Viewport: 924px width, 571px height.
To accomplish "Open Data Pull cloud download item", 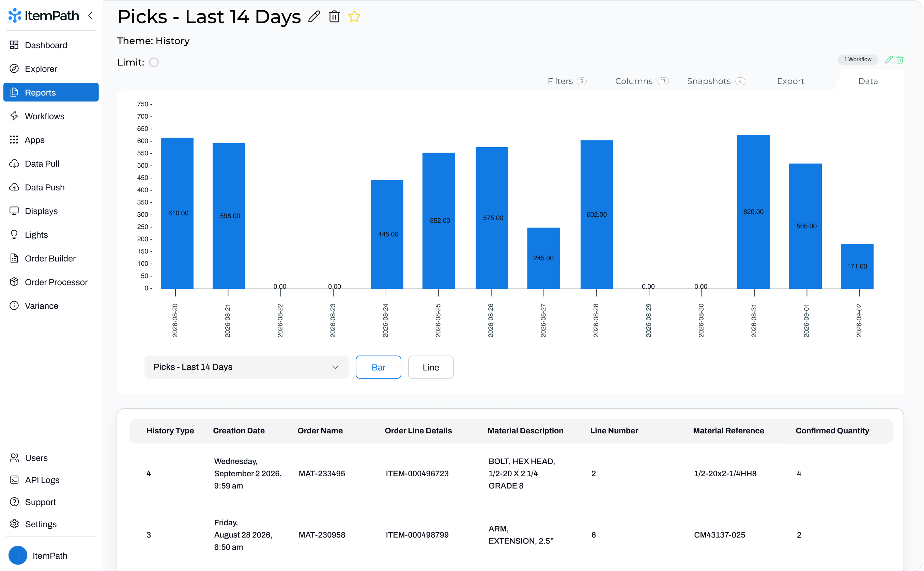I will coord(51,164).
